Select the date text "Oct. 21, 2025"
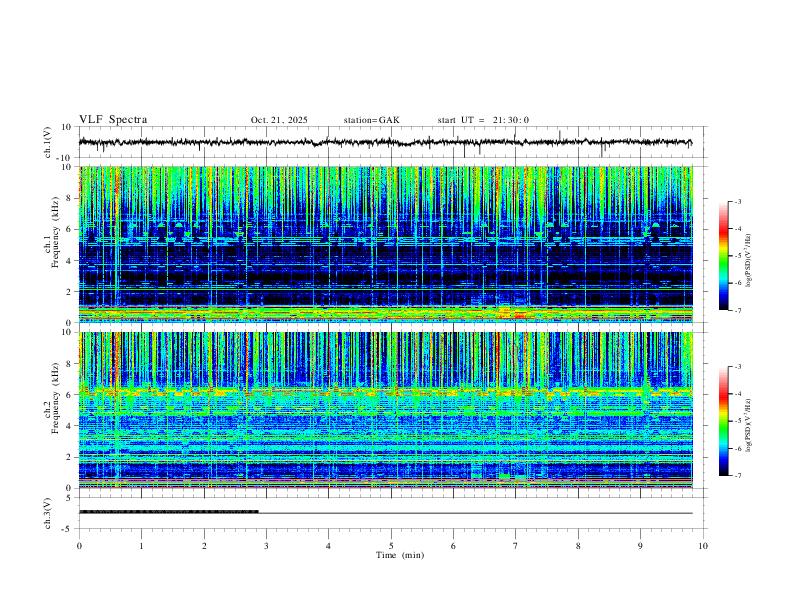 [279, 120]
